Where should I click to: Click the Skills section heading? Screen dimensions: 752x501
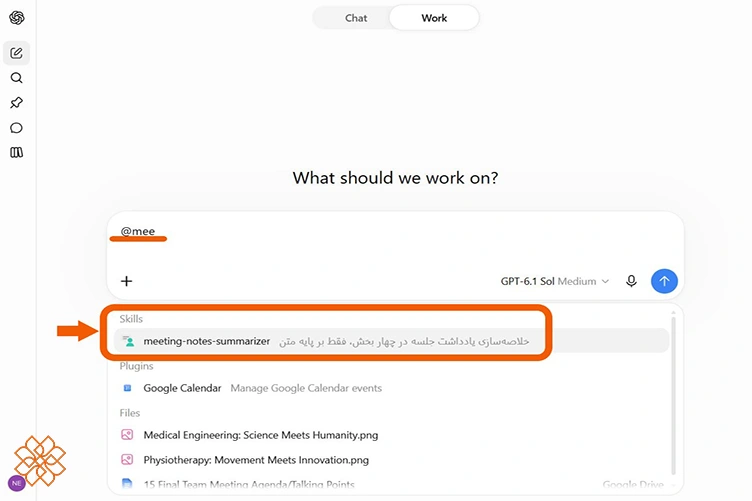131,319
